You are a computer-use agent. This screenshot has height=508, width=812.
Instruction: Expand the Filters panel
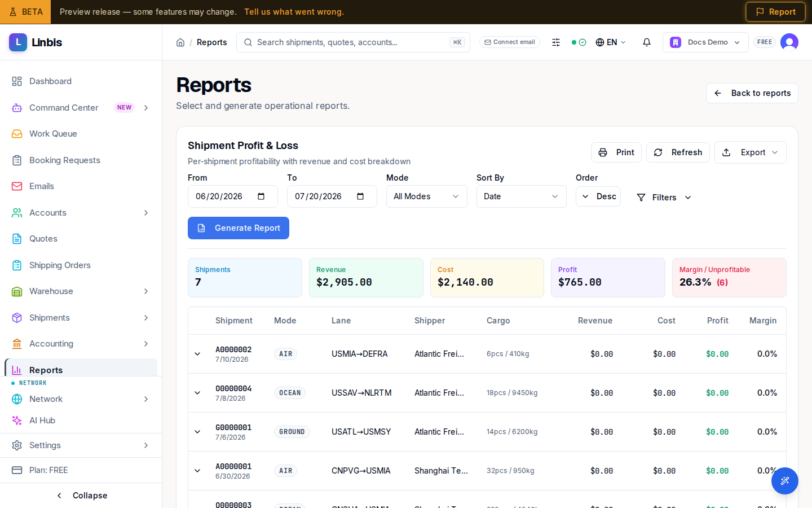[x=664, y=198]
